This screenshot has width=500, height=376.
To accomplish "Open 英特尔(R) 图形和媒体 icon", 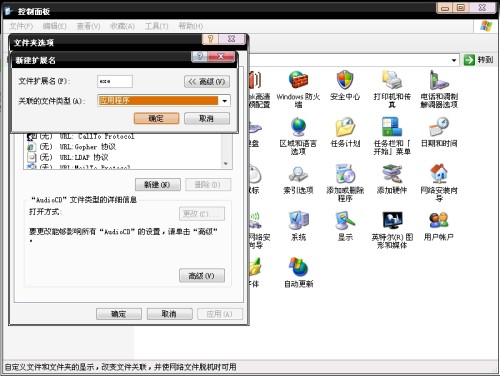I will [x=392, y=221].
